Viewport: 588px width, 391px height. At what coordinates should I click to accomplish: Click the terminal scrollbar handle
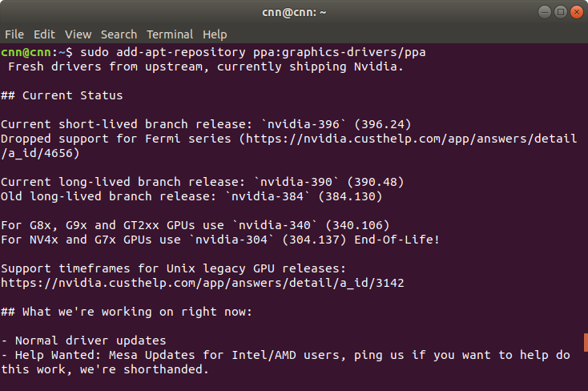point(586,342)
